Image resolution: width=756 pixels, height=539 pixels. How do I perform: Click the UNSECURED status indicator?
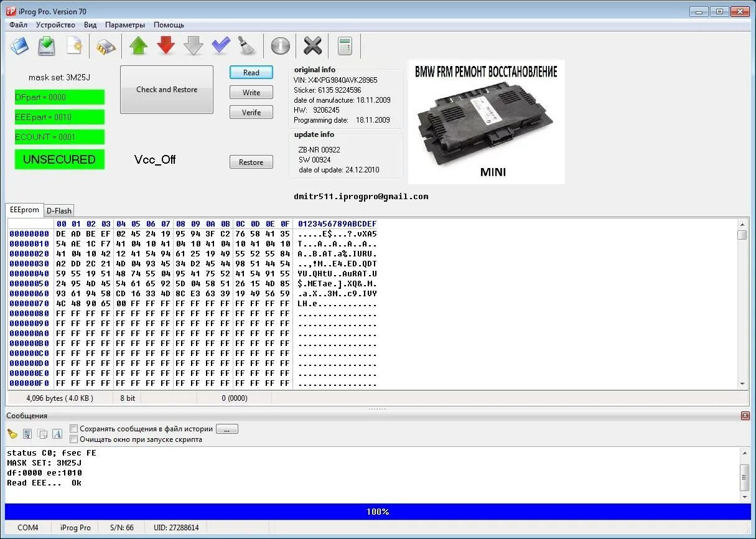[x=60, y=159]
